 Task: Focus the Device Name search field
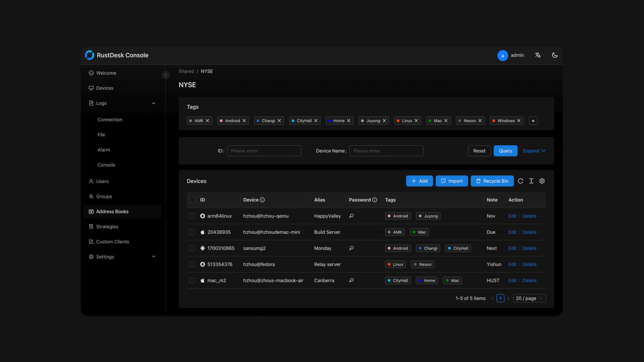(x=387, y=151)
